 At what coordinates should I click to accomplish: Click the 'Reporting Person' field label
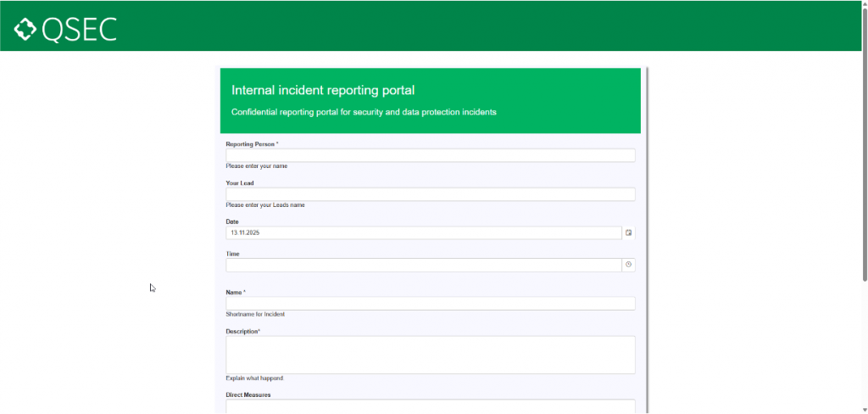pyautogui.click(x=250, y=144)
